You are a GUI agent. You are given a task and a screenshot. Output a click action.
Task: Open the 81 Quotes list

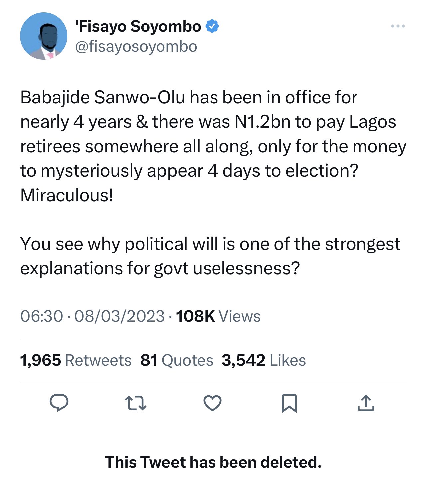click(177, 360)
